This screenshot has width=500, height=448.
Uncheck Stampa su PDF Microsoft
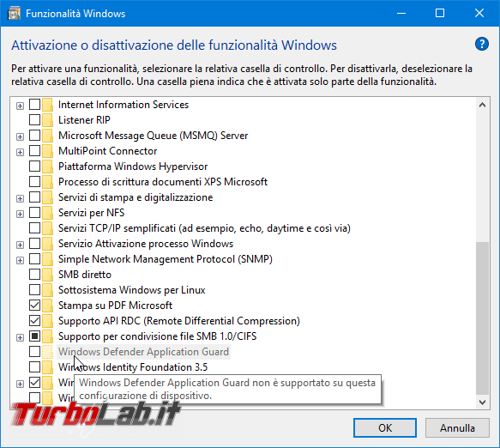(x=35, y=305)
